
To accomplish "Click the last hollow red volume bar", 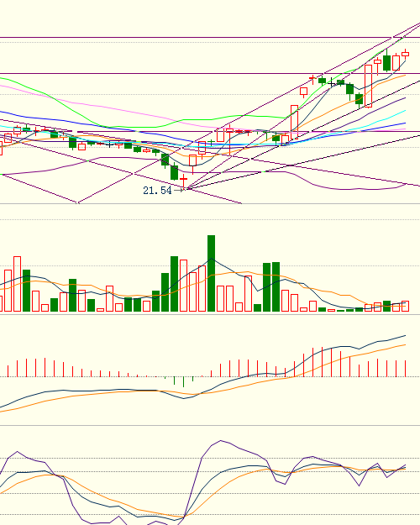I will [x=405, y=306].
